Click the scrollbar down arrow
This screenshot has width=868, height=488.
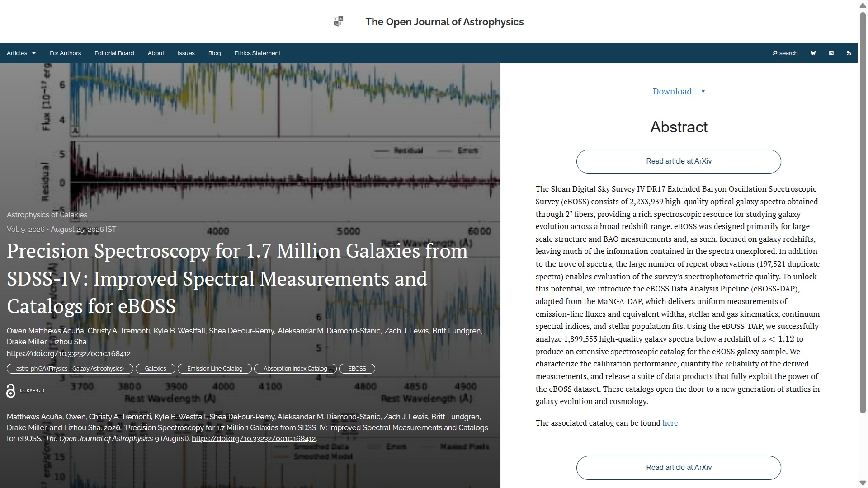click(x=863, y=483)
